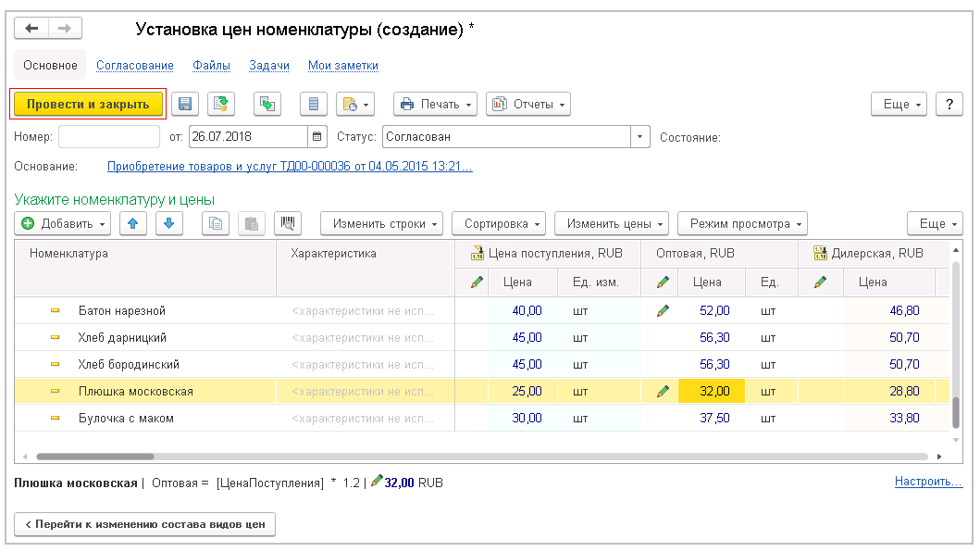Click pencil header icon under Дилерская, RUB
The height and width of the screenshot is (552, 980).
coord(821,282)
